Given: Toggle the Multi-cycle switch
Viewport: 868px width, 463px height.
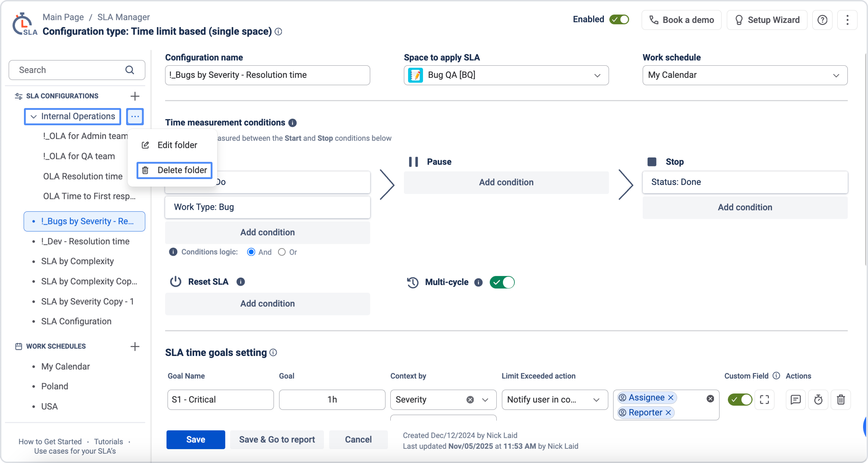Looking at the screenshot, I should (502, 282).
